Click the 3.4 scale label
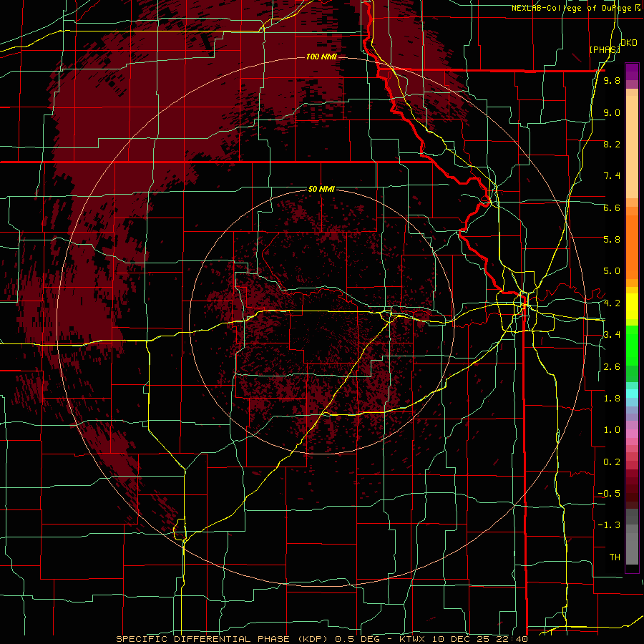644x644 pixels. click(612, 335)
